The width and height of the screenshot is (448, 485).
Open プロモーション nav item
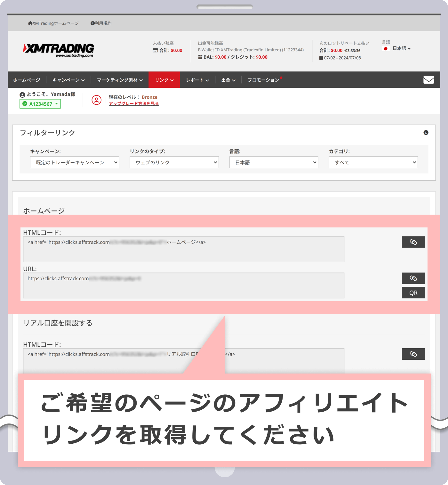(x=263, y=80)
